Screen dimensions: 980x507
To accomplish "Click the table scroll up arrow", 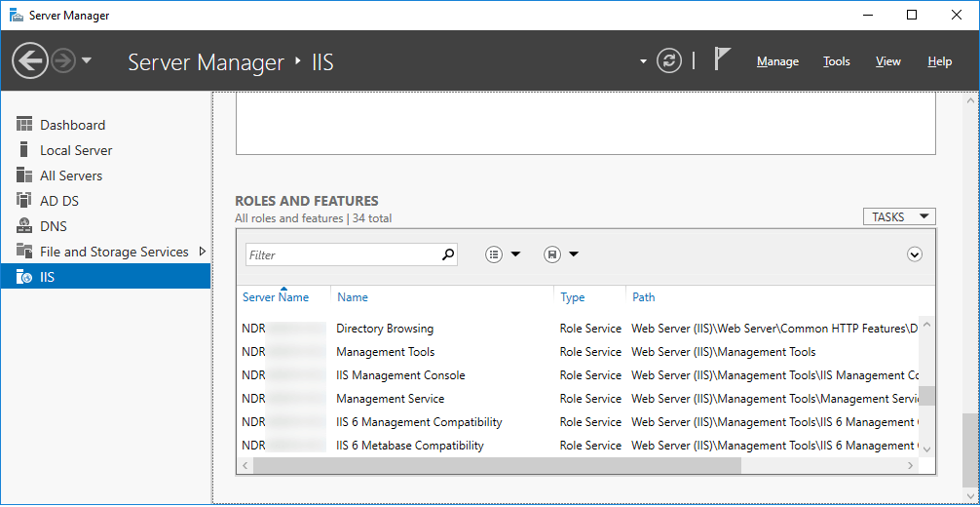I will point(926,325).
